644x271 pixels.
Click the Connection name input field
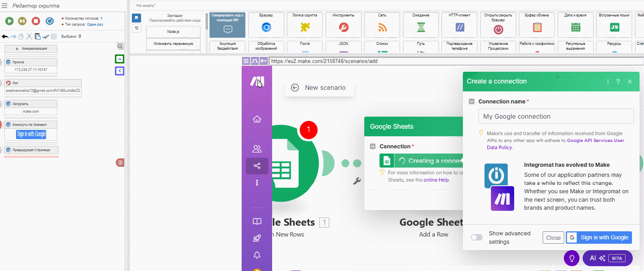556,116
